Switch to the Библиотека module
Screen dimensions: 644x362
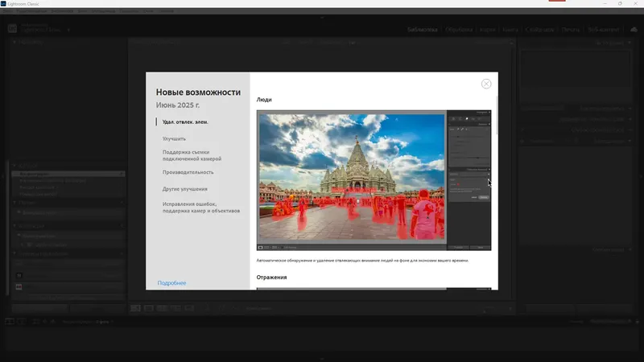pyautogui.click(x=422, y=30)
